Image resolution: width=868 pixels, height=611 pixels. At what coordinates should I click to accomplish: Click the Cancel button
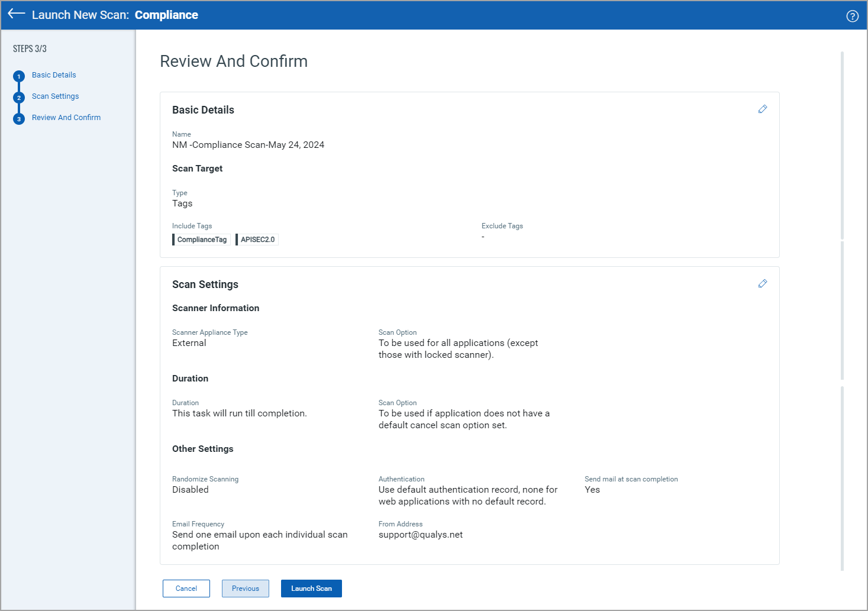click(x=186, y=589)
